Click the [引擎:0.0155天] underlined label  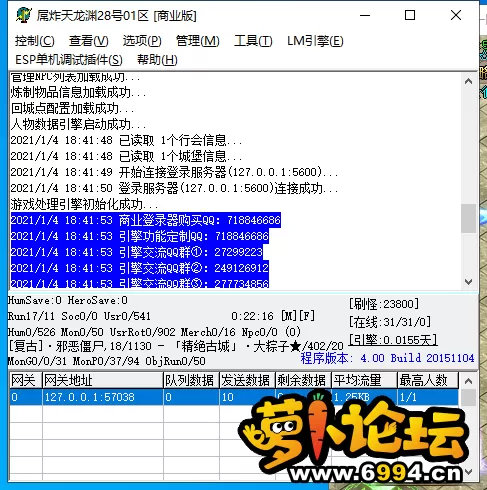(x=393, y=340)
